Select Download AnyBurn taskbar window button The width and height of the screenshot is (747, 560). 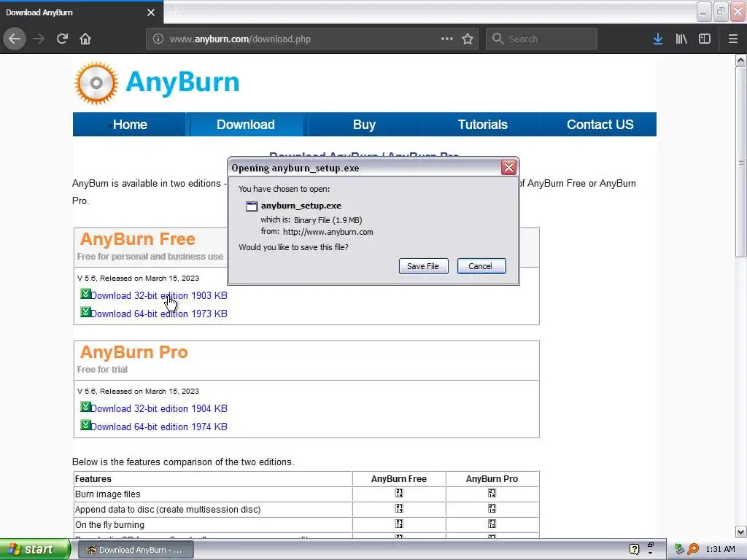click(x=134, y=550)
